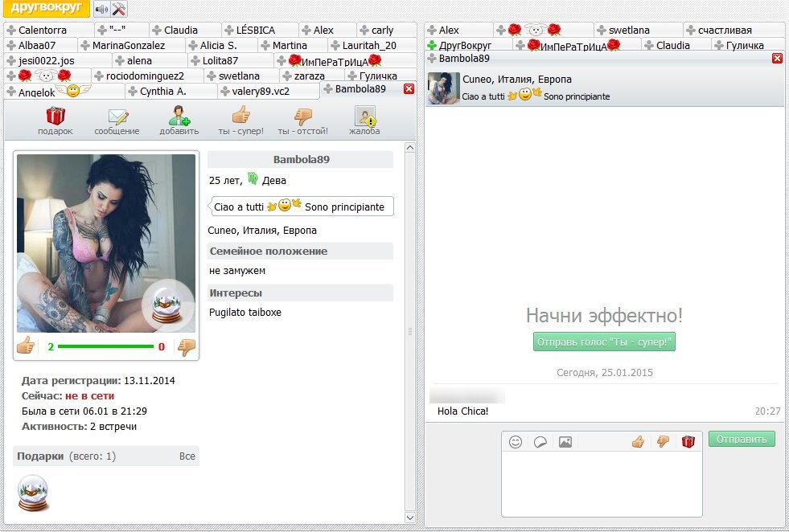Open emoji smiley picker in chat box
This screenshot has height=532, width=789.
[516, 441]
